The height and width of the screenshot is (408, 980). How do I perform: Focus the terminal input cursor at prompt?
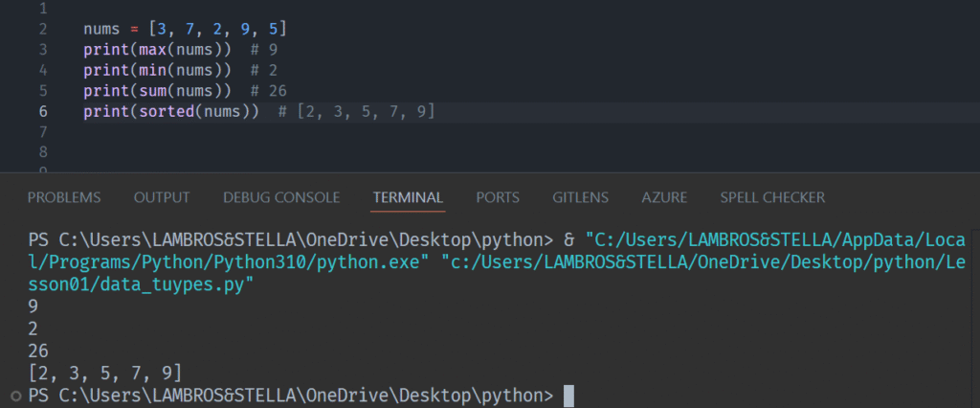568,396
